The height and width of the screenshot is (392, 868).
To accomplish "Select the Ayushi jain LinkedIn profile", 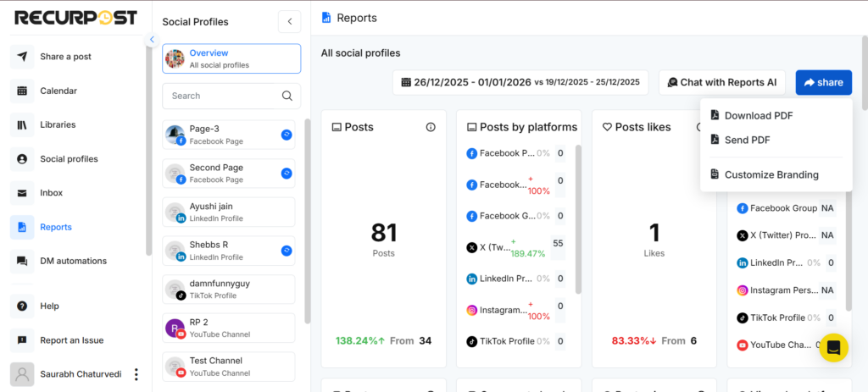I will tap(229, 212).
